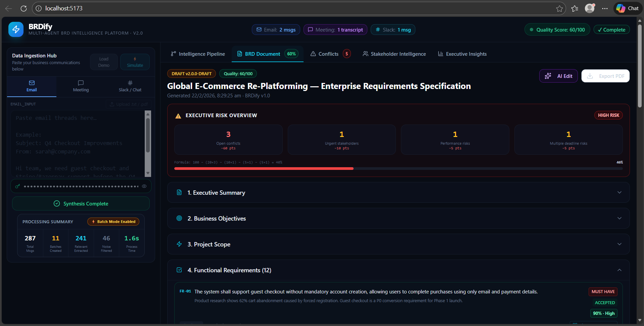
Task: Click the Export PDF button
Action: tap(605, 76)
